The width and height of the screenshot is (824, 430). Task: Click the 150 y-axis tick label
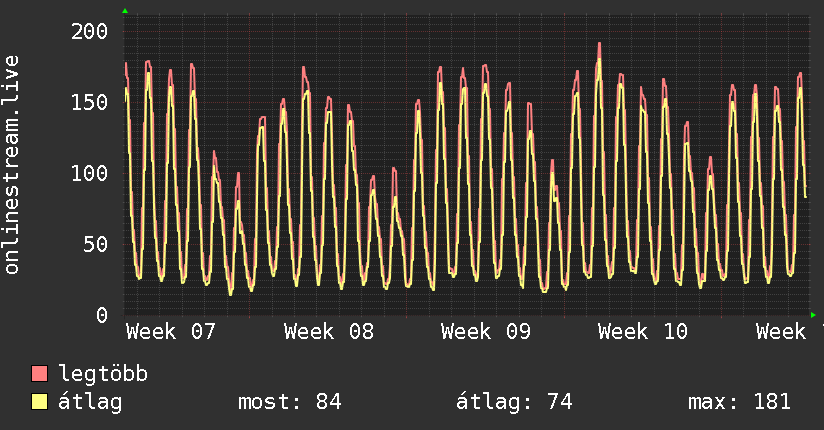(x=89, y=102)
